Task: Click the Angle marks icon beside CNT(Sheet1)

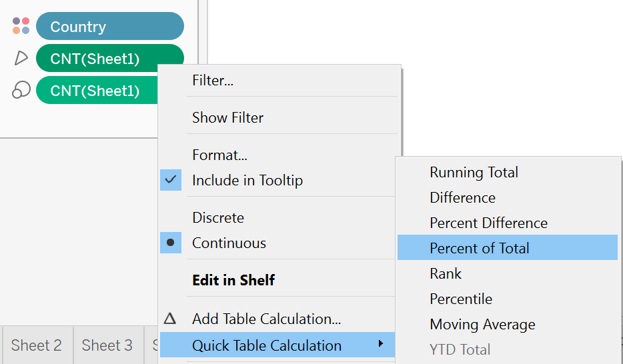Action: 21,59
